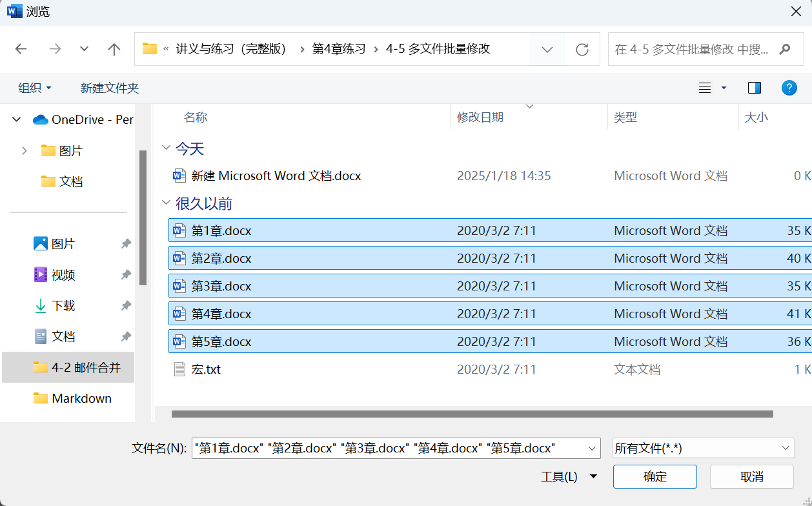Sort by 修改日期 column header
This screenshot has width=812, height=506.
480,117
